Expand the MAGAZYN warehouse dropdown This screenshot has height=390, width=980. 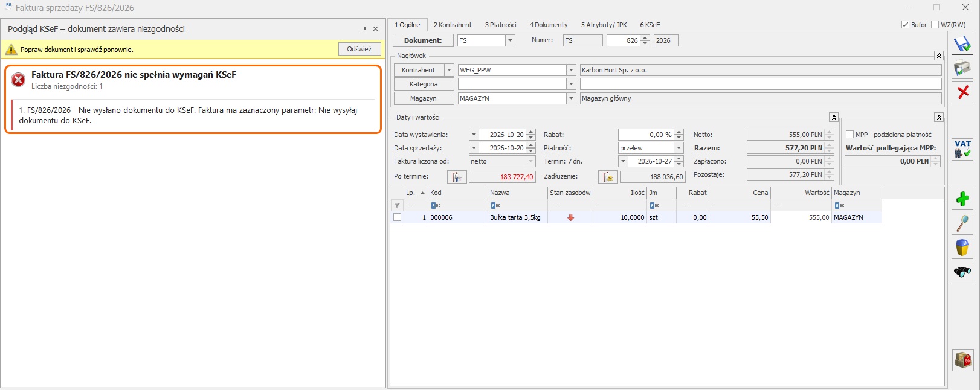coord(571,98)
